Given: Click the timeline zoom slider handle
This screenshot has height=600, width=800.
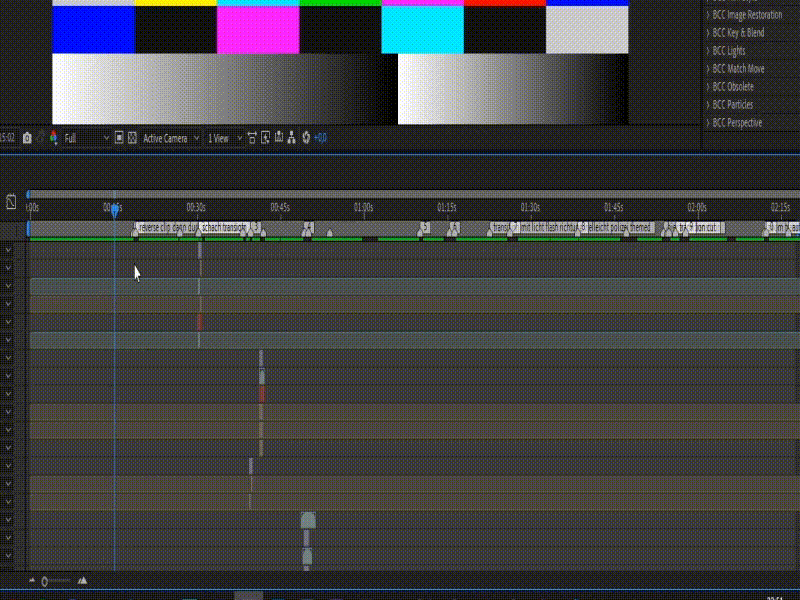Looking at the screenshot, I should (45, 581).
